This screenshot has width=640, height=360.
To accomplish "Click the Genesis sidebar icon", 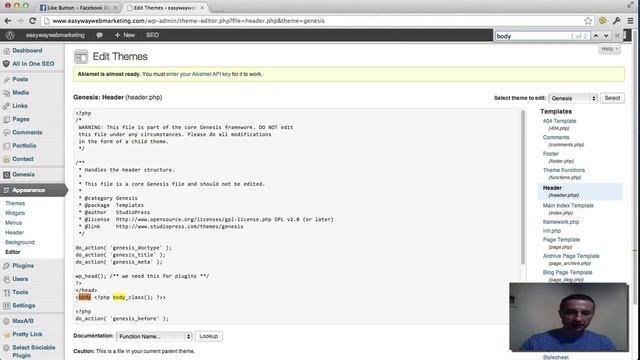I will [x=6, y=175].
